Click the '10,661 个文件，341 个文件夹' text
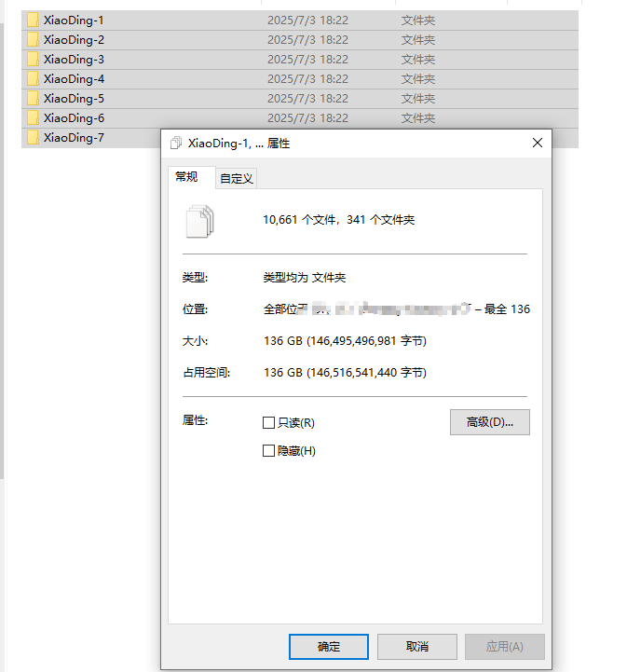This screenshot has width=627, height=672. tap(338, 220)
